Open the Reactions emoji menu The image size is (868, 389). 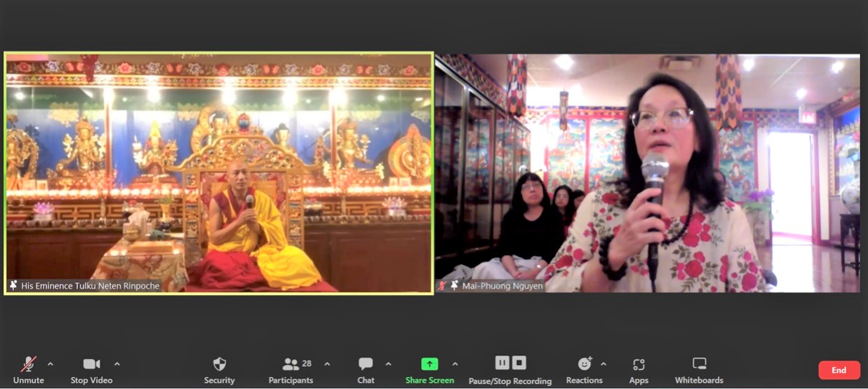click(x=585, y=364)
